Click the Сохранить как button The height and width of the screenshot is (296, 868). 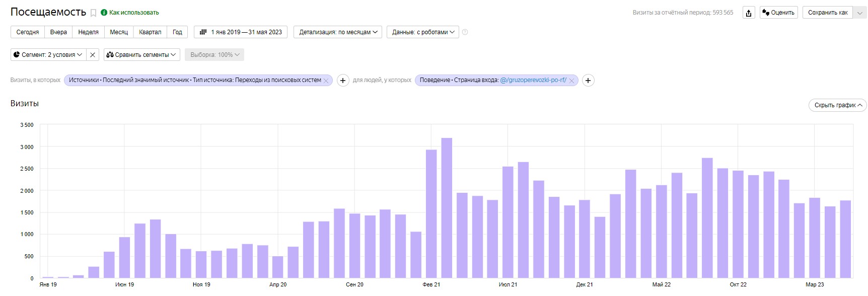828,13
